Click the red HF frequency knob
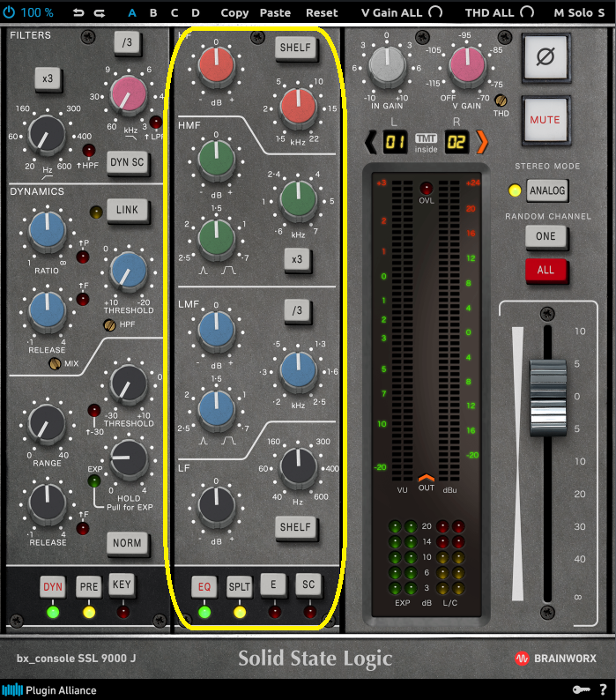Screen dimensions: 616x700 tap(298, 108)
